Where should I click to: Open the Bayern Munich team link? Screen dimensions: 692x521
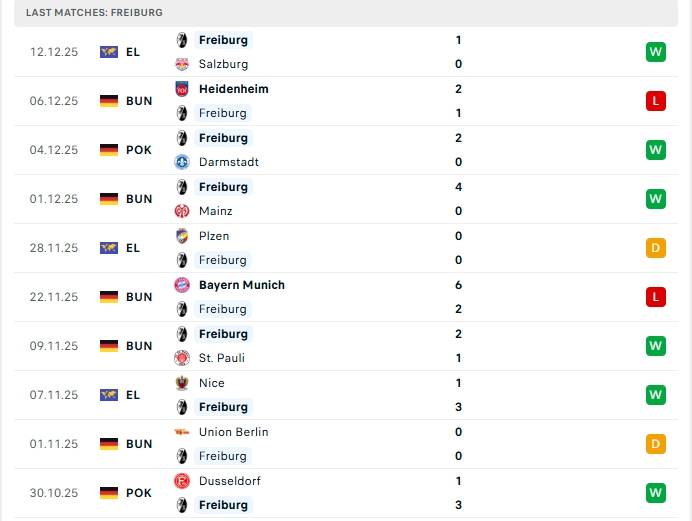point(241,285)
